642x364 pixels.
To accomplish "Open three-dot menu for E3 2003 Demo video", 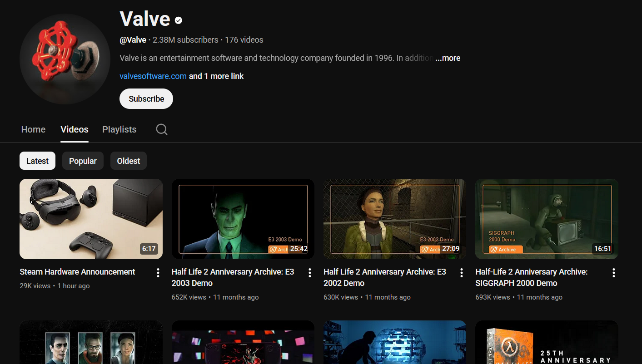I will pos(310,273).
